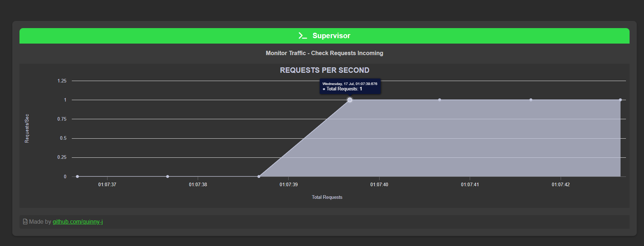Click the 01:07:41 x-axis label
Screen dimensions: 644x246
[470, 184]
